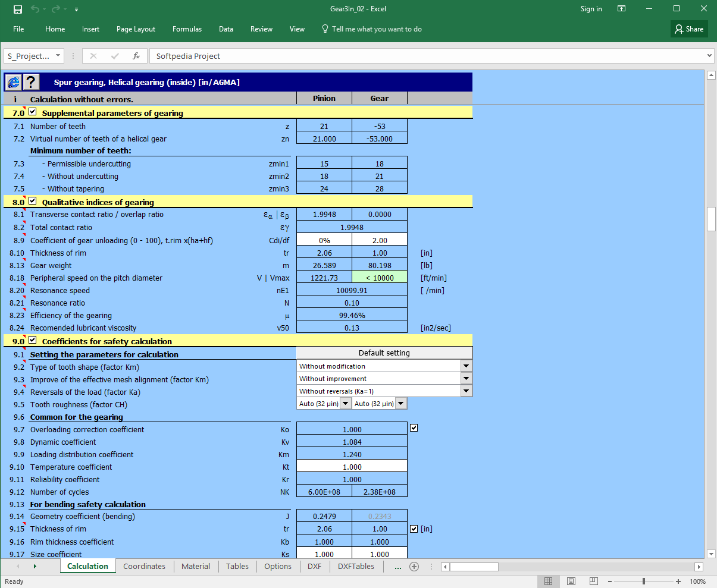Open the Without modification dropdown
Viewport: 717px width, 588px height.
[x=466, y=366]
